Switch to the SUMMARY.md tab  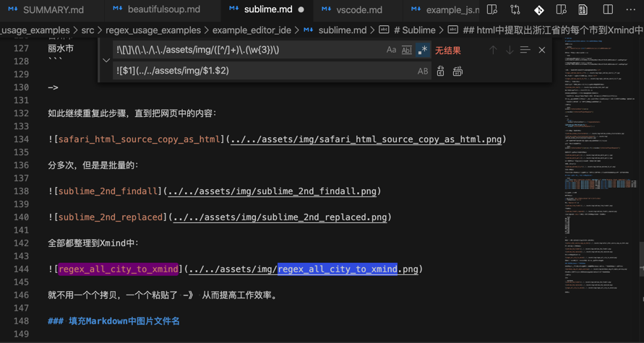tap(52, 10)
